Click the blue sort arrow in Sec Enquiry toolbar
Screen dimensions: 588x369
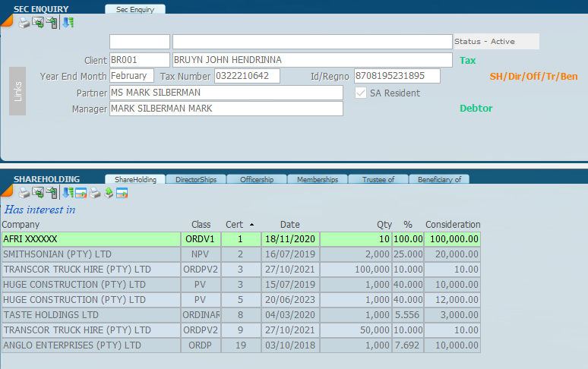click(x=68, y=23)
